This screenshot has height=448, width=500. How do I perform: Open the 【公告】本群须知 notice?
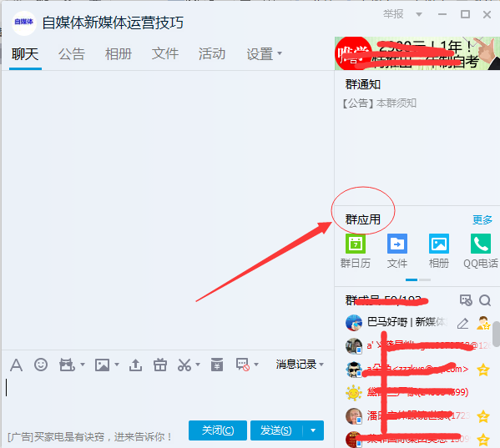[x=379, y=103]
